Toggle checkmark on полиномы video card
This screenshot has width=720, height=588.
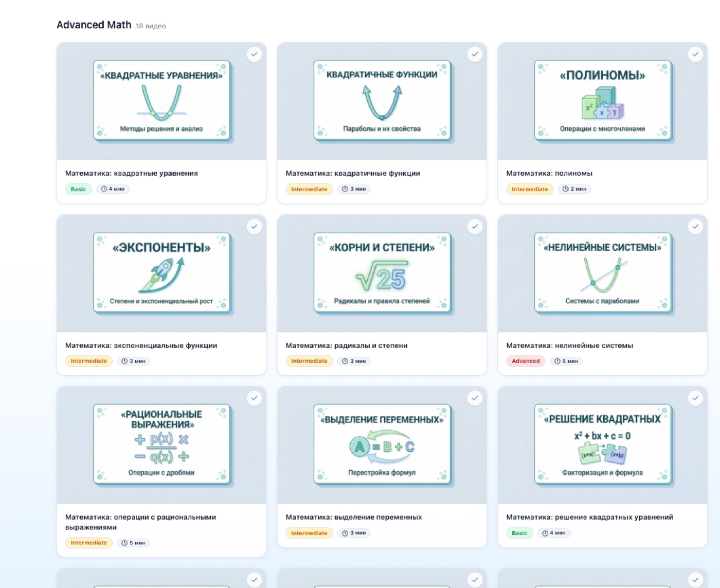click(695, 54)
